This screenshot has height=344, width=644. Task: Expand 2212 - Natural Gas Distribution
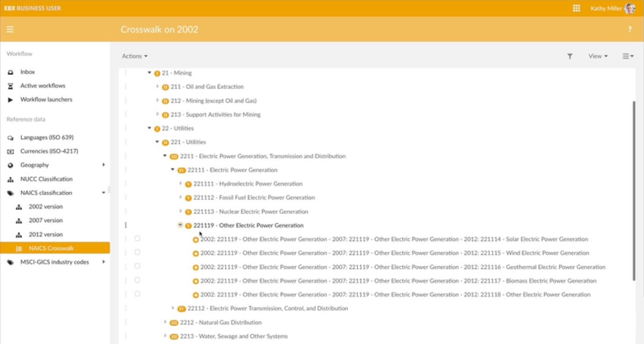pyautogui.click(x=165, y=322)
